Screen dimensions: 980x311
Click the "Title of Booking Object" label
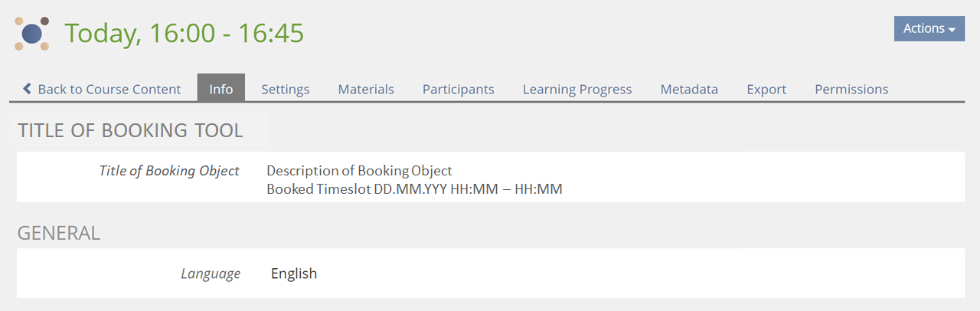(x=169, y=171)
